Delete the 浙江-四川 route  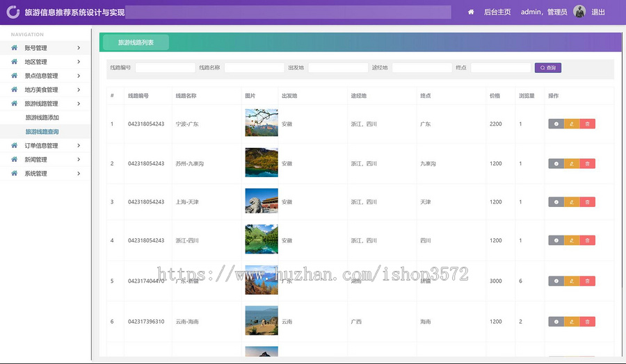pos(587,240)
